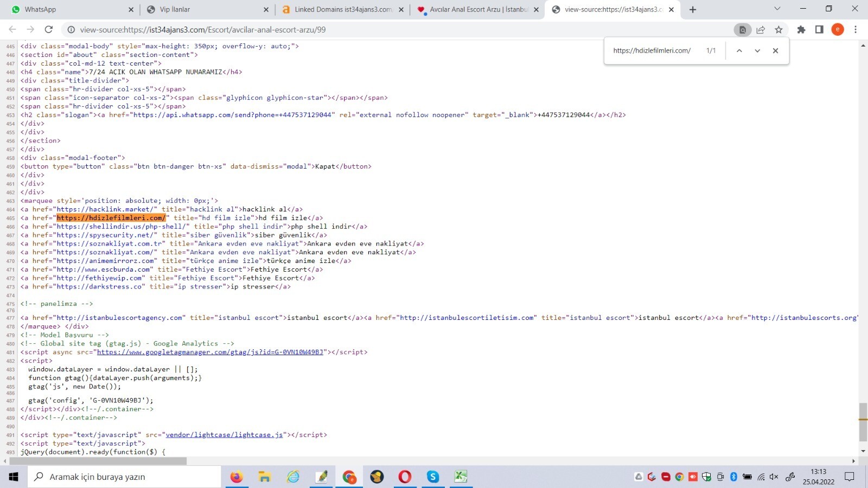Open Skype from the taskbar
This screenshot has width=868, height=488.
click(432, 477)
